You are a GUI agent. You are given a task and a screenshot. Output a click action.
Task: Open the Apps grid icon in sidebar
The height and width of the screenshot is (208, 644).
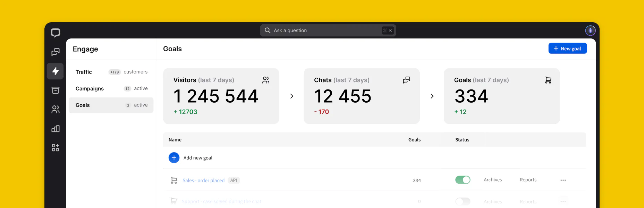(x=56, y=148)
